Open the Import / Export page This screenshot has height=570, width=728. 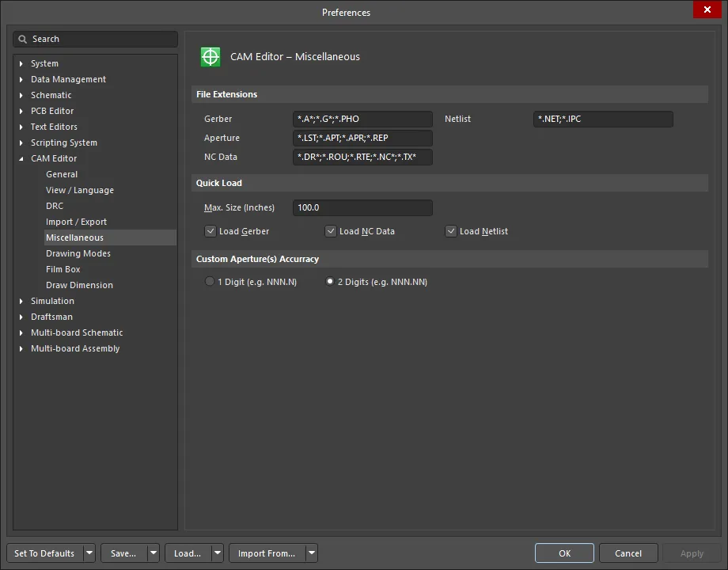click(76, 222)
